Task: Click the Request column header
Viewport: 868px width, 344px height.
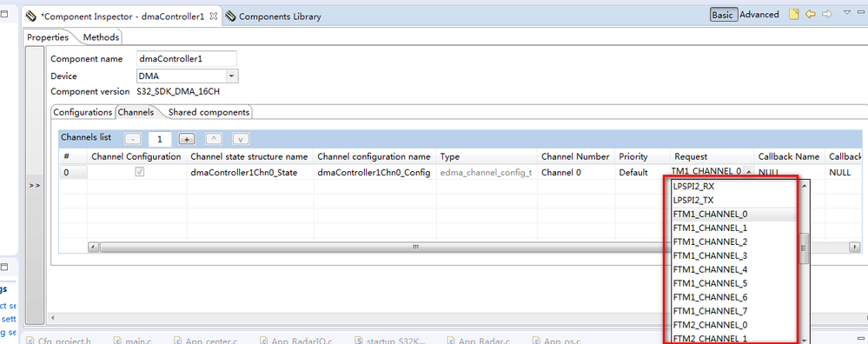Action: (x=712, y=156)
